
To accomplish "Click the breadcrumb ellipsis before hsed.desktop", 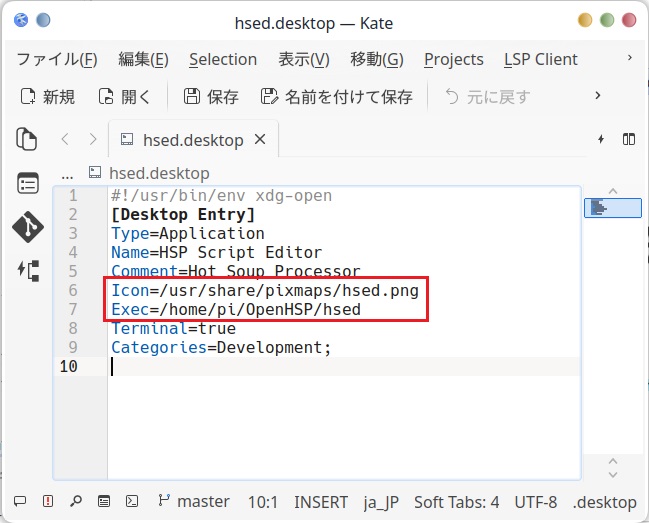I will (67, 175).
